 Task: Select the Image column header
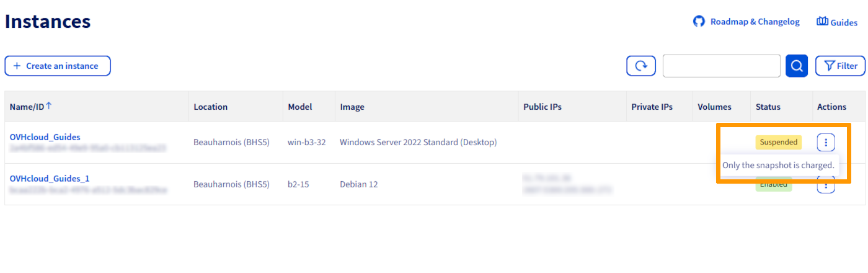(352, 107)
